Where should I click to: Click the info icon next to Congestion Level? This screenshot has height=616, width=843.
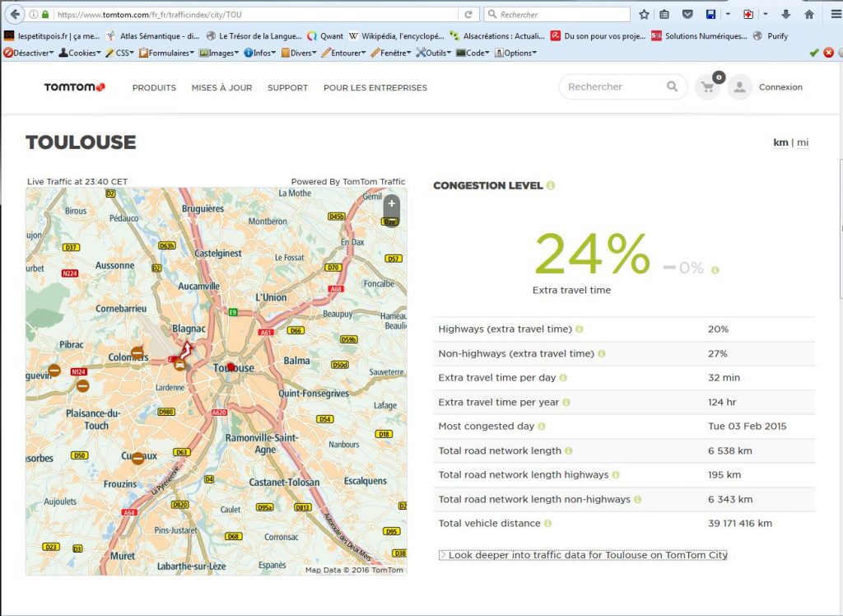click(x=551, y=185)
